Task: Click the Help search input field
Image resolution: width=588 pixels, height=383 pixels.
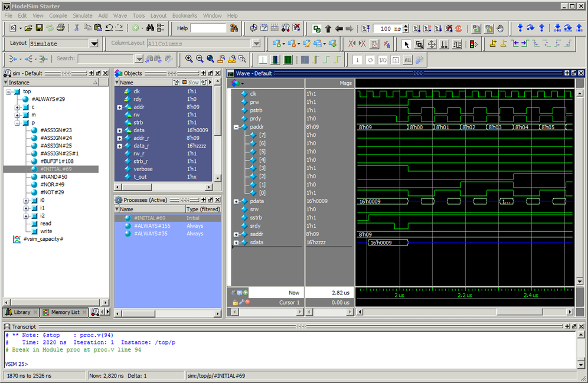Action: pyautogui.click(x=208, y=28)
